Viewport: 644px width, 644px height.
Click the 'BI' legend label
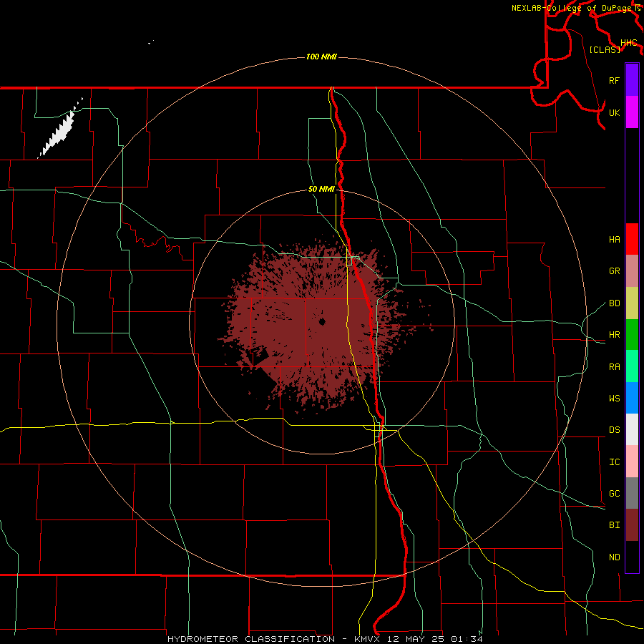(x=614, y=525)
